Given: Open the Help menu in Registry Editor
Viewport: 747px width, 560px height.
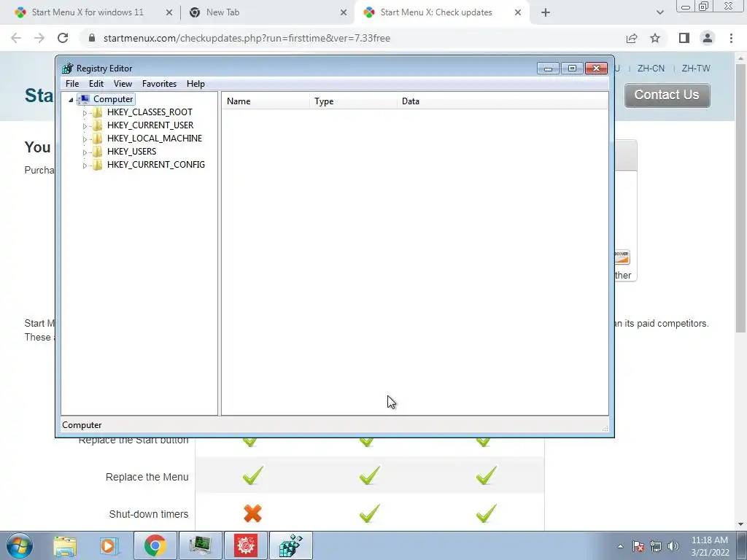Looking at the screenshot, I should click(x=196, y=84).
